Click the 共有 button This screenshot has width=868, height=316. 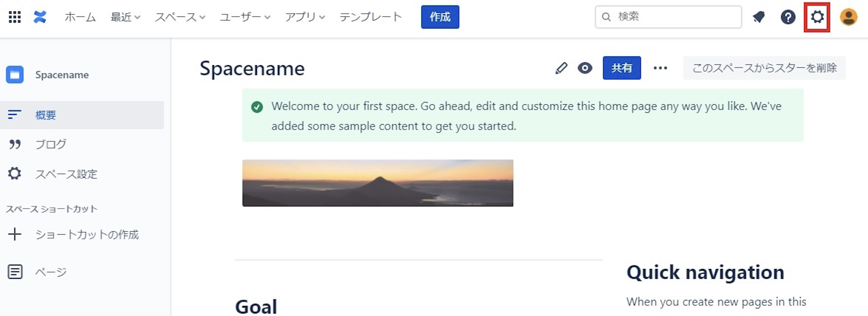[x=621, y=68]
